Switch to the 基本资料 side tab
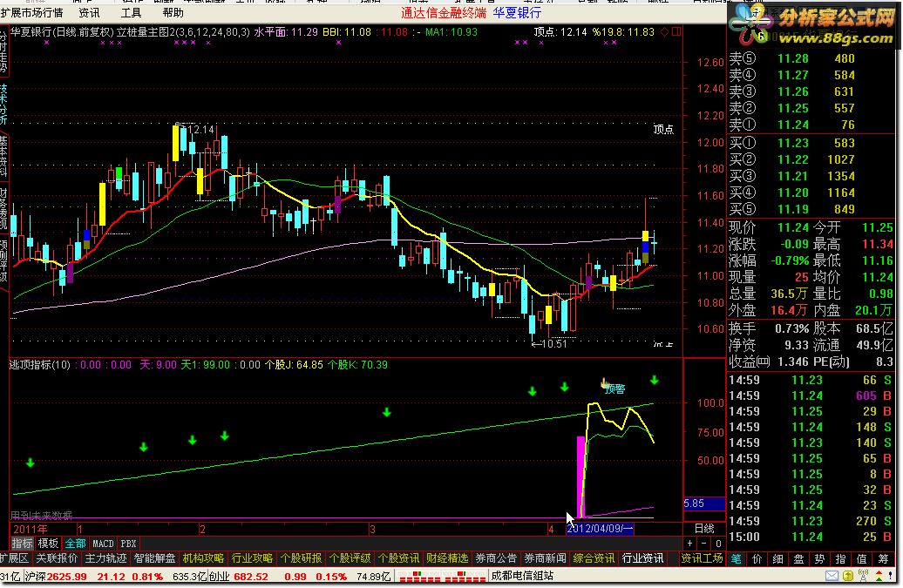Screen dimensions: 903x588 [3, 155]
